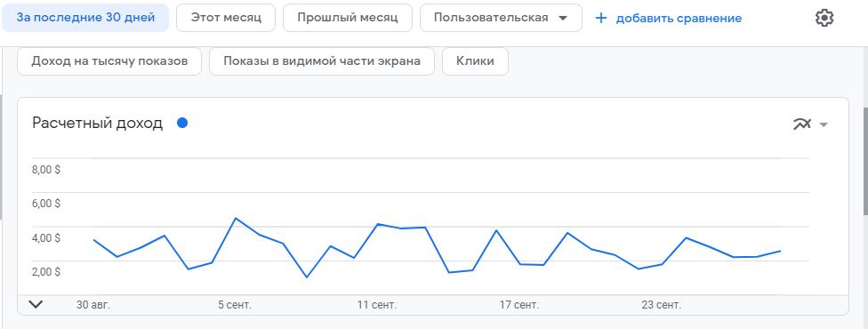
Task: Click the добавить сравнение link
Action: 679,19
